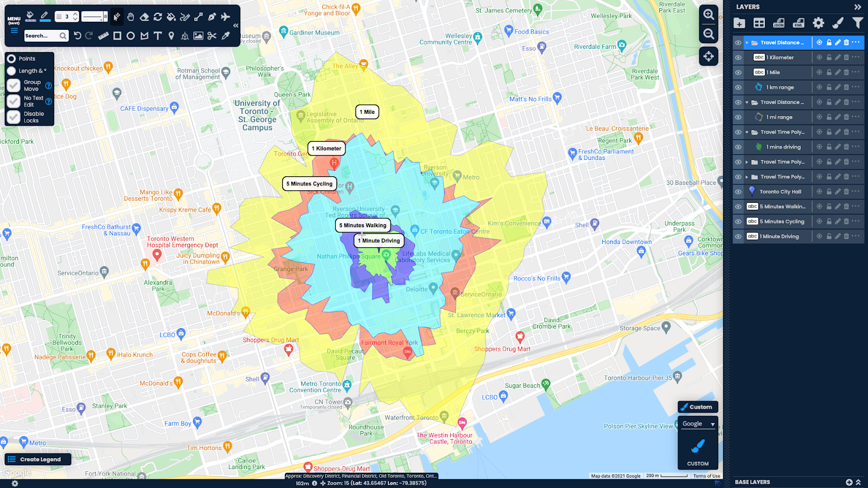Open layers settings gear
Viewport: 868px width, 488px height.
(x=818, y=23)
